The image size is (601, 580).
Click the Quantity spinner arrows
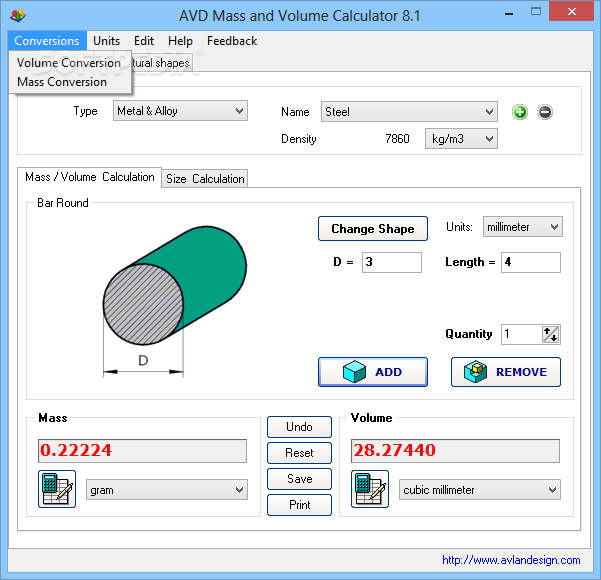pos(550,335)
